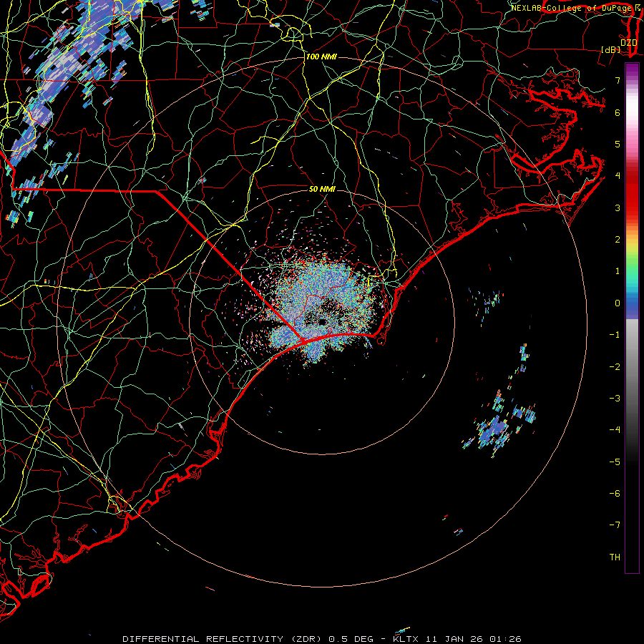Click the -7 value on the color scale
The height and width of the screenshot is (644, 644).
pyautogui.click(x=615, y=525)
